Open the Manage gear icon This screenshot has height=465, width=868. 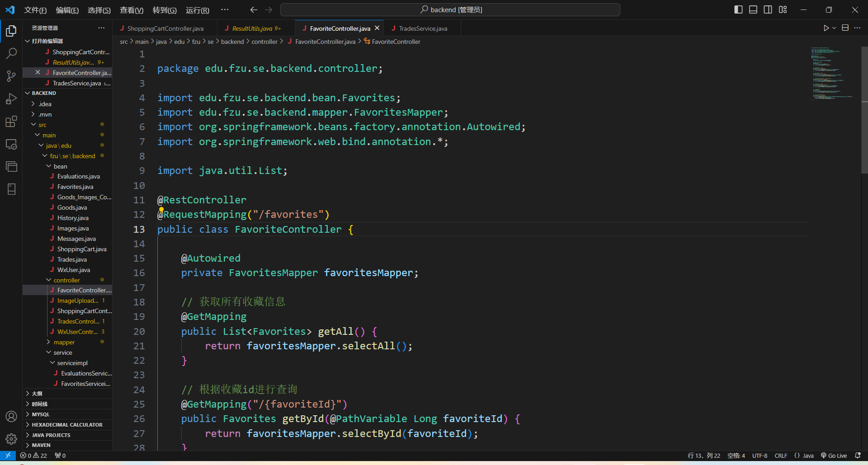click(x=11, y=439)
